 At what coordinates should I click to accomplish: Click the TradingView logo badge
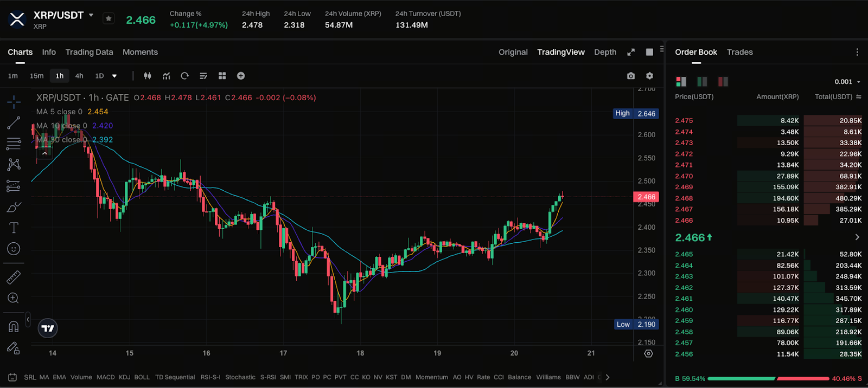pos(48,328)
